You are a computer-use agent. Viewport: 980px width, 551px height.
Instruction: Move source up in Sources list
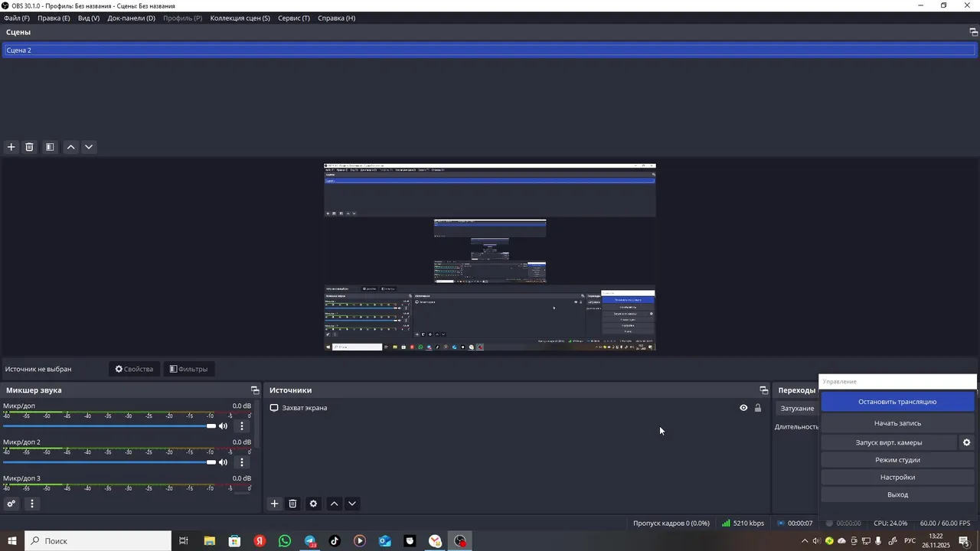click(x=334, y=504)
